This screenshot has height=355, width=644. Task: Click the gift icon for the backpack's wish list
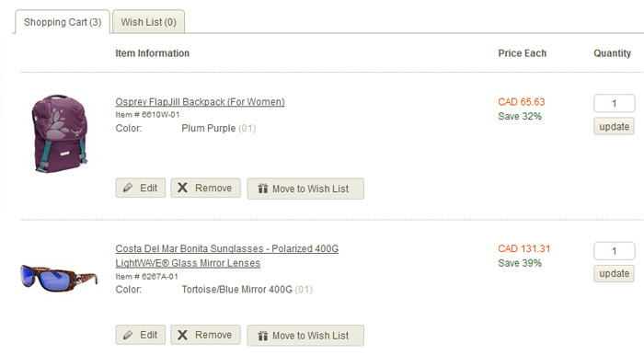[263, 189]
